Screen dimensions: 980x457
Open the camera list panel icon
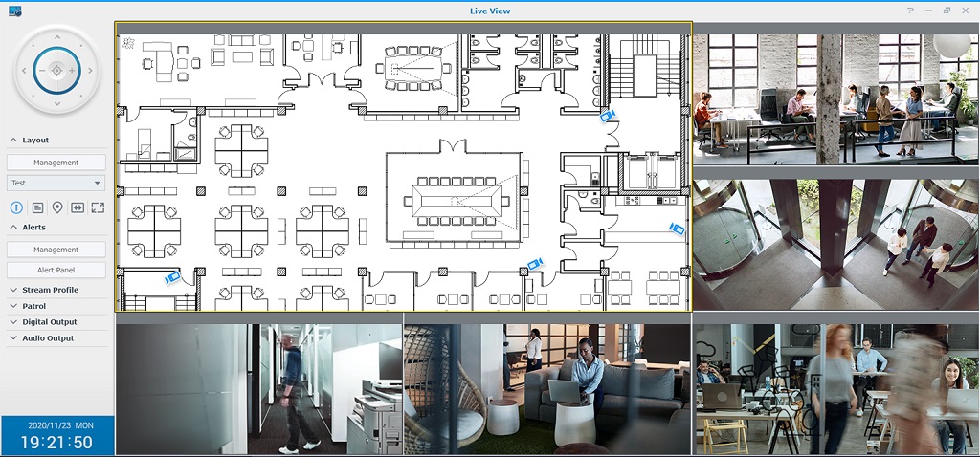click(37, 207)
